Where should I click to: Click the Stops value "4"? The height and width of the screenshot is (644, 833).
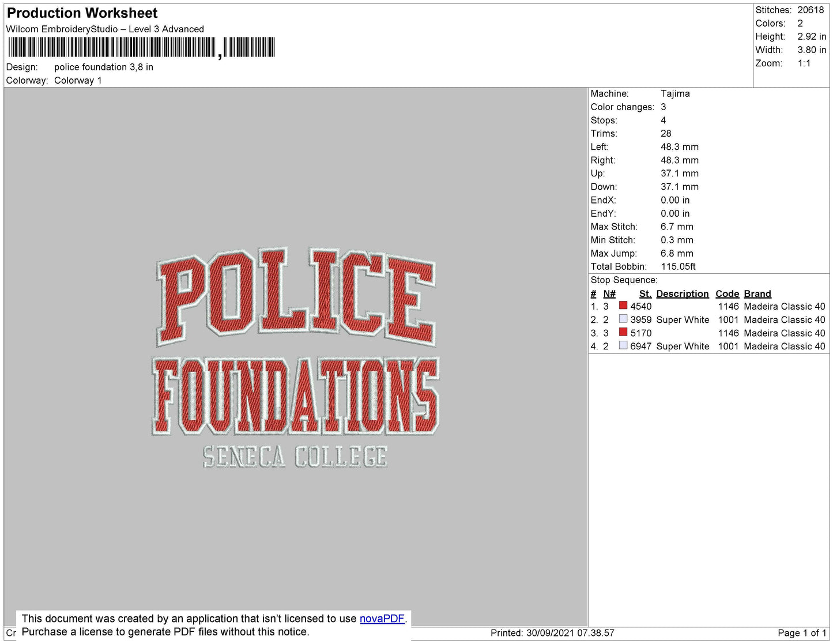point(664,120)
